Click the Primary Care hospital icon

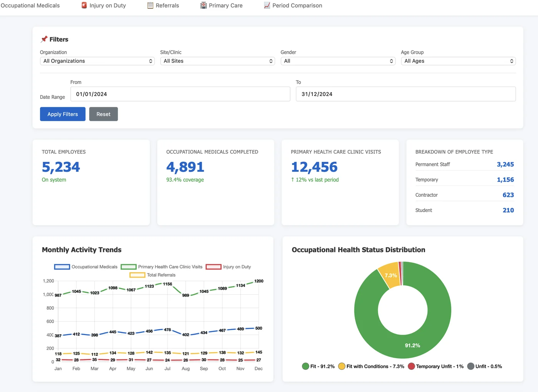pyautogui.click(x=203, y=5)
